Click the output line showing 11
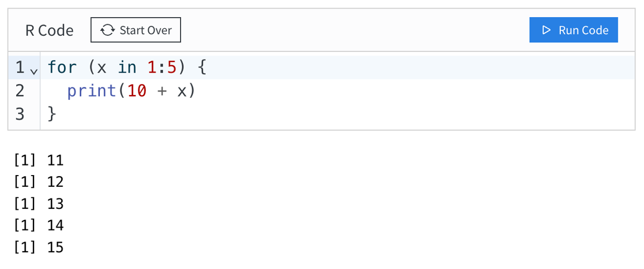The width and height of the screenshot is (644, 269). pyautogui.click(x=39, y=160)
